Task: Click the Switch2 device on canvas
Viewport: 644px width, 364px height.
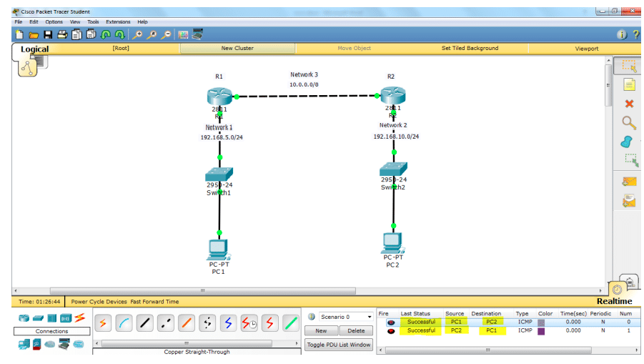Action: tap(393, 169)
